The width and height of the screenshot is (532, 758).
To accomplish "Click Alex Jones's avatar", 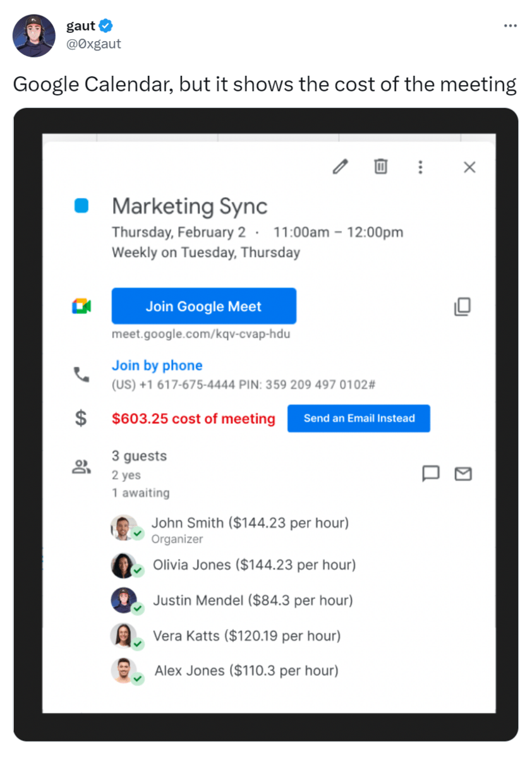I will (x=124, y=670).
